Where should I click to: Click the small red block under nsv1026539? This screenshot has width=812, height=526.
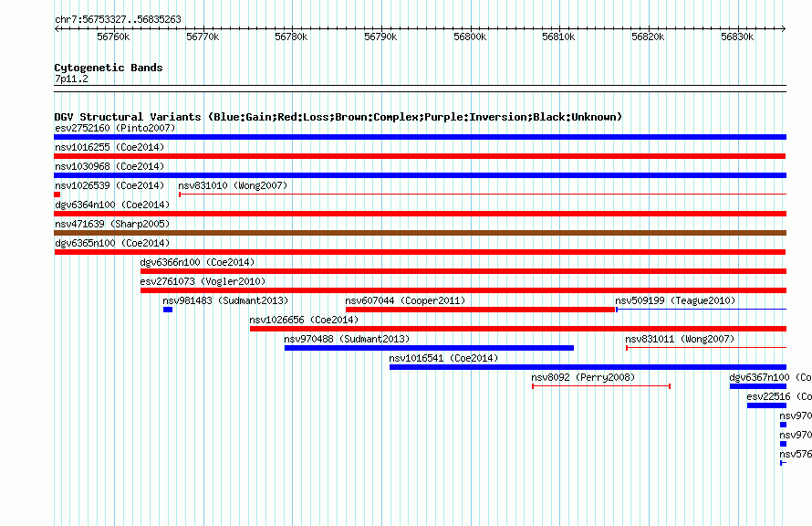57,195
